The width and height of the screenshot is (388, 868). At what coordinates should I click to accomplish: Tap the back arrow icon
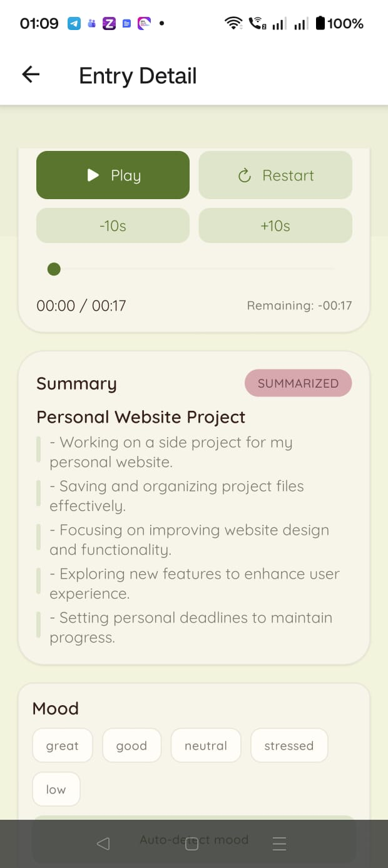[x=31, y=75]
